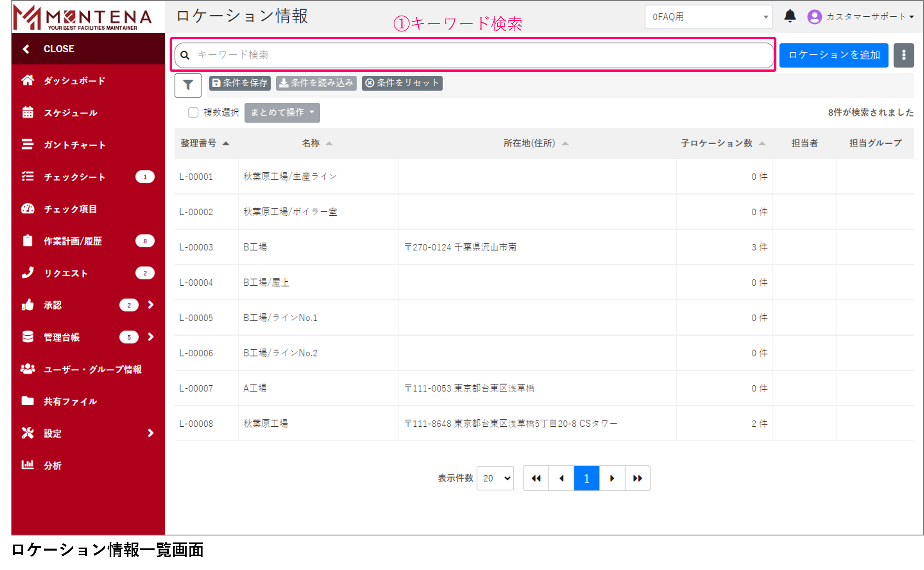924x570 pixels.
Task: Open 分析 chart in sidebar
Action: (x=52, y=465)
